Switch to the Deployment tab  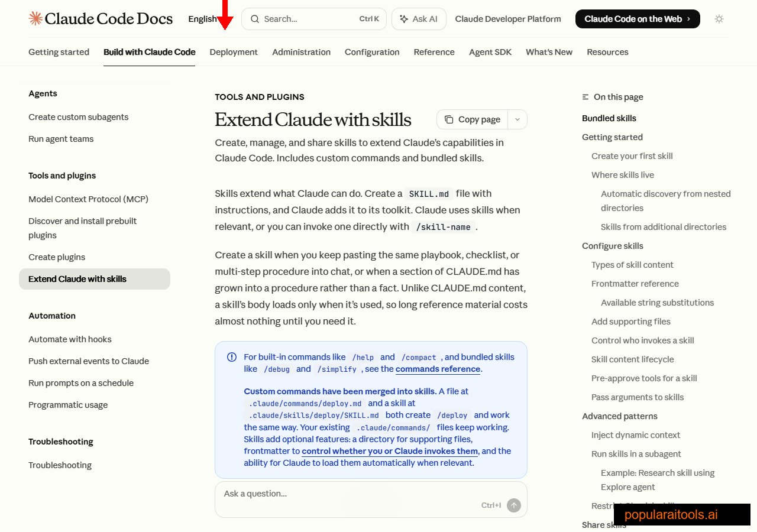click(x=234, y=52)
